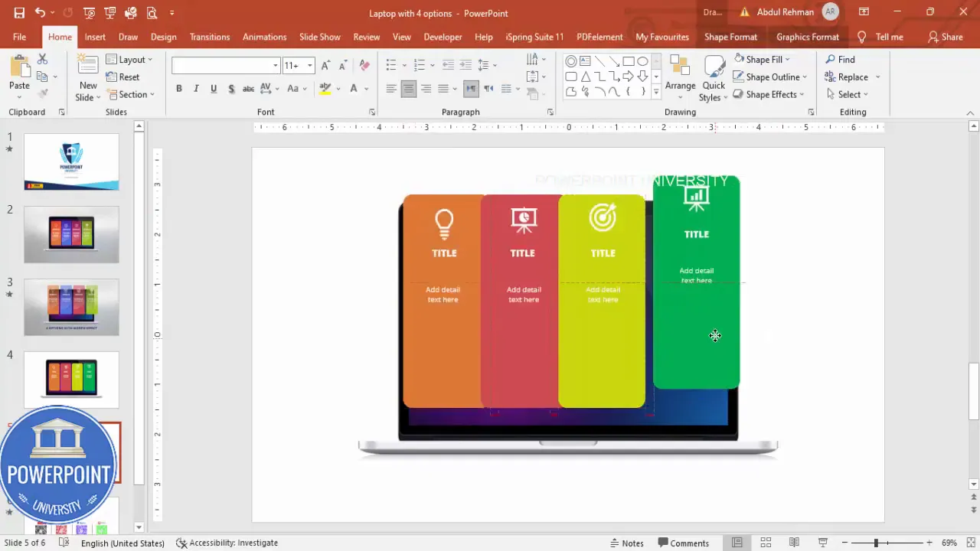980x551 pixels.
Task: Click Find in the Editing group
Action: click(x=839, y=59)
